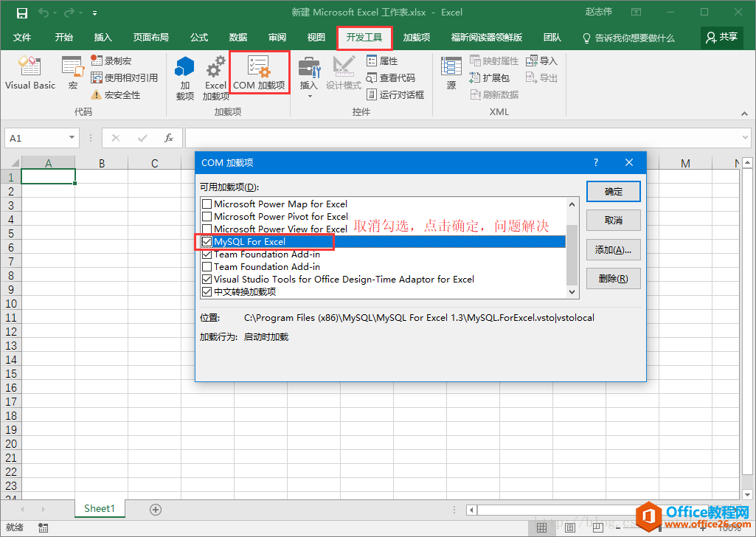Click 运行对话框 (Run Dialog)
This screenshot has height=537, width=756.
[x=395, y=94]
